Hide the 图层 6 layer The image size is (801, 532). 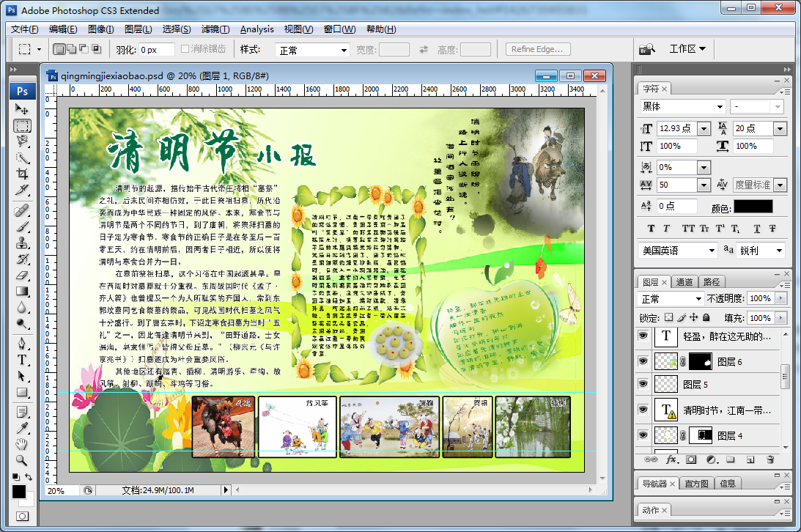pyautogui.click(x=643, y=361)
